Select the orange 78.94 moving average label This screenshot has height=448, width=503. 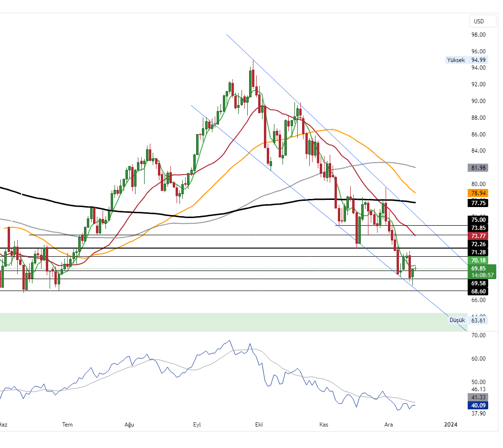point(478,193)
